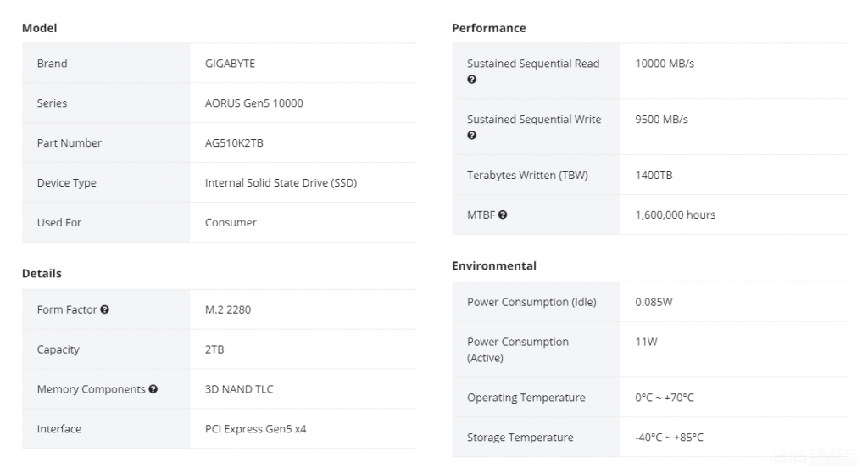Click the Sustained Sequential Read help icon
Image resolution: width=868 pixels, height=474 pixels.
(472, 80)
